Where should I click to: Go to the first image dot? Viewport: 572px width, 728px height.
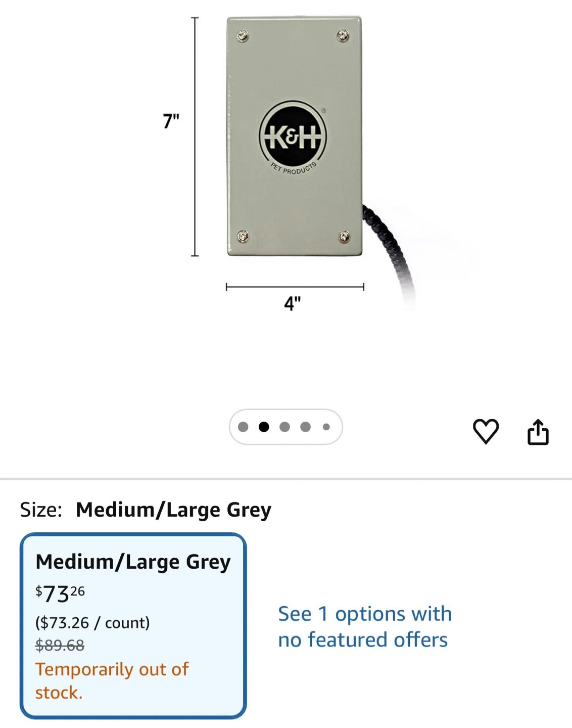pos(243,427)
